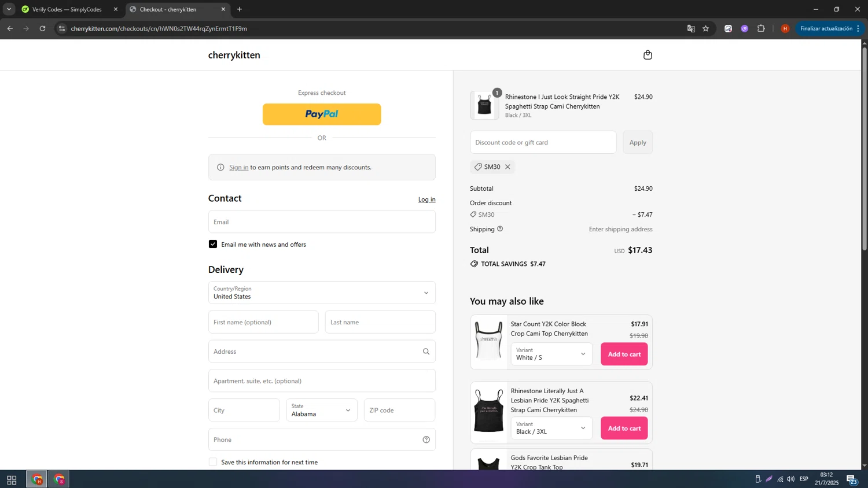Click the Apply discount button
868x488 pixels.
click(638, 142)
